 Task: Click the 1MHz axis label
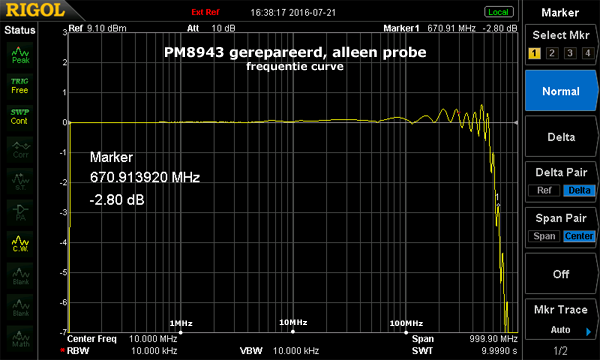click(181, 323)
